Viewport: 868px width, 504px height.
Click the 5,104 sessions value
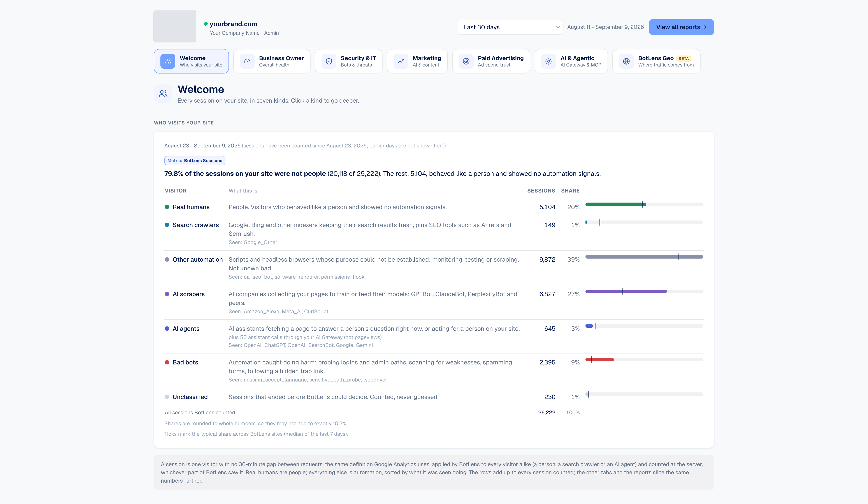click(547, 207)
